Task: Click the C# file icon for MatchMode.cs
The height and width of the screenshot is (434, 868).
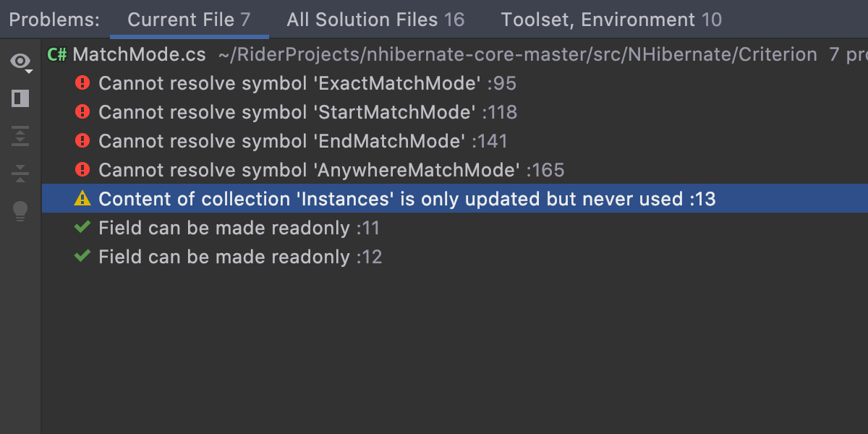Action: 57,55
